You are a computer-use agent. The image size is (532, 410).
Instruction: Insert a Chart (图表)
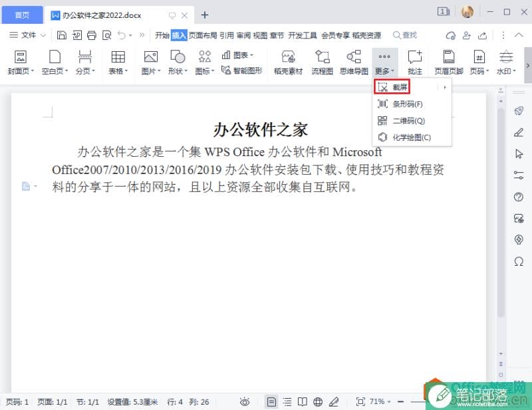click(x=237, y=55)
